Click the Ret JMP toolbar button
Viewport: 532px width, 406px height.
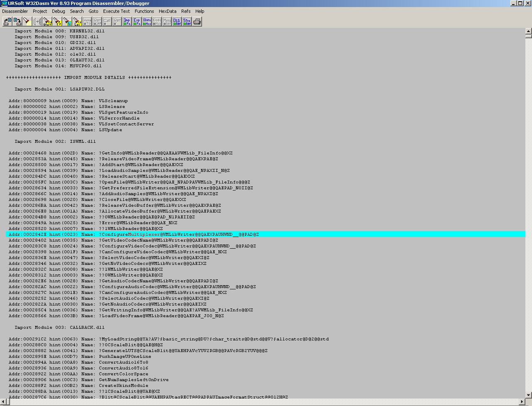tap(97, 21)
